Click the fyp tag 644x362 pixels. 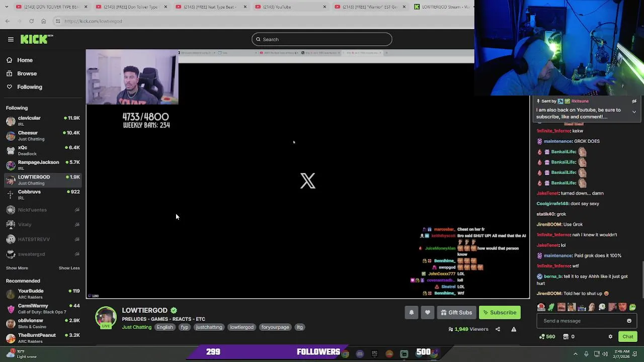point(185,327)
